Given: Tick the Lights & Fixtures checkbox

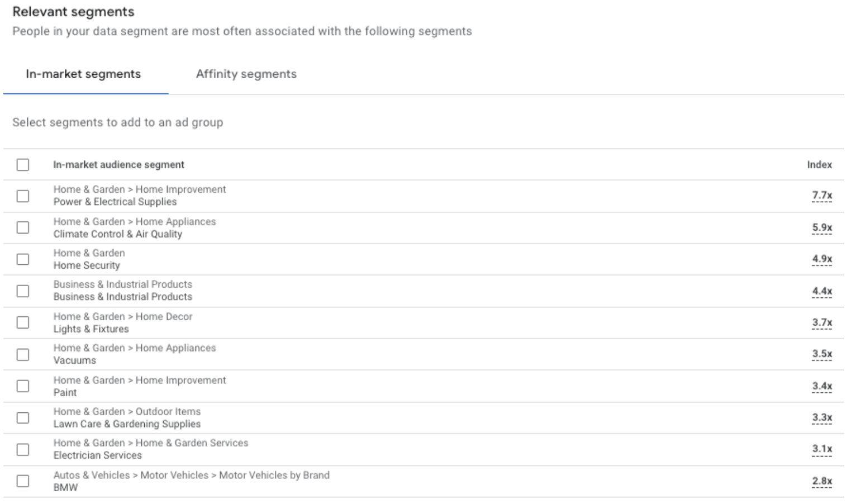Looking at the screenshot, I should tap(23, 322).
